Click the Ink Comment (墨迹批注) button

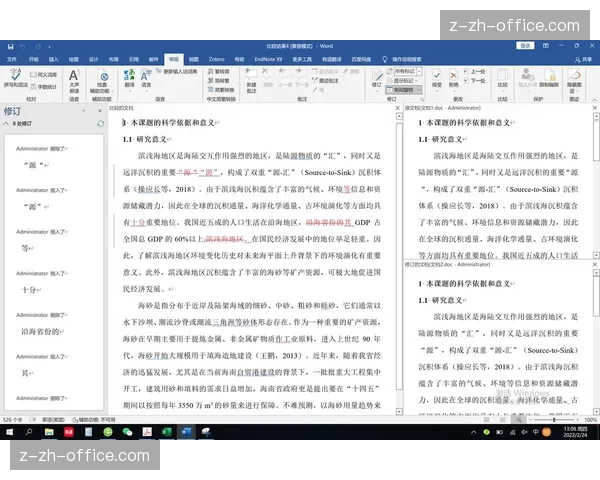pyautogui.click(x=325, y=80)
